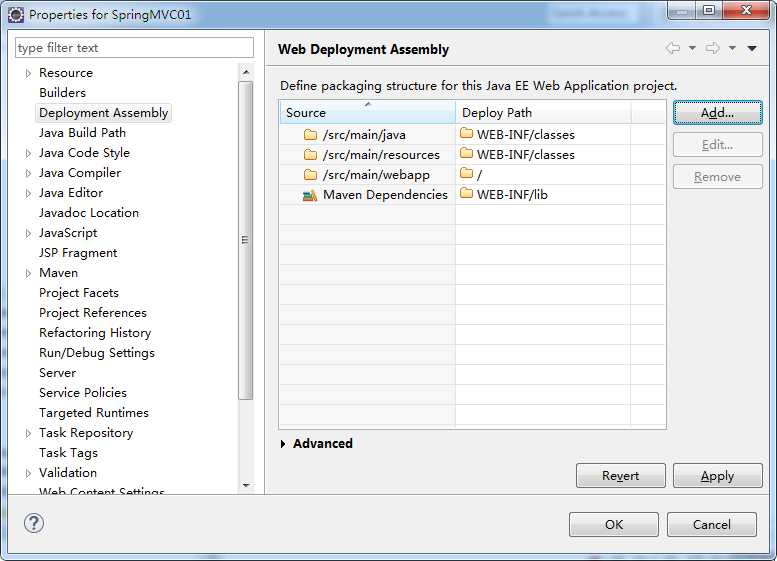777x561 pixels.
Task: Click the Add... button
Action: 717,113
